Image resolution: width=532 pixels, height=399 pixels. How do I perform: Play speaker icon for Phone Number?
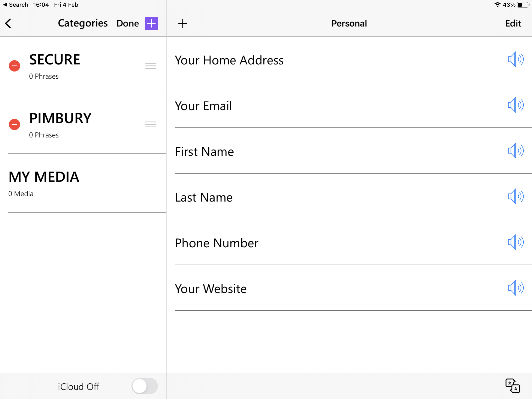(x=516, y=242)
